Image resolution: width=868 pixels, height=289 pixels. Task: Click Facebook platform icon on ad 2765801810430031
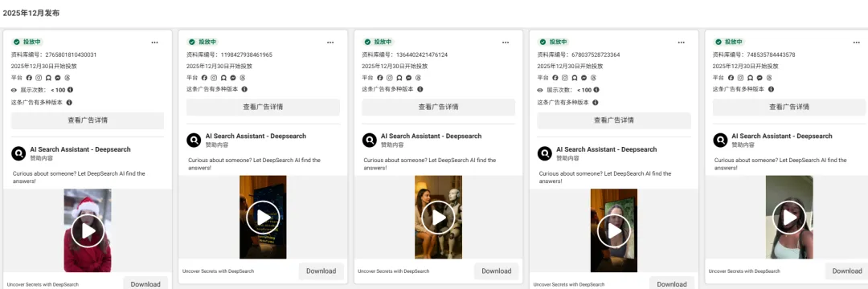pyautogui.click(x=30, y=78)
